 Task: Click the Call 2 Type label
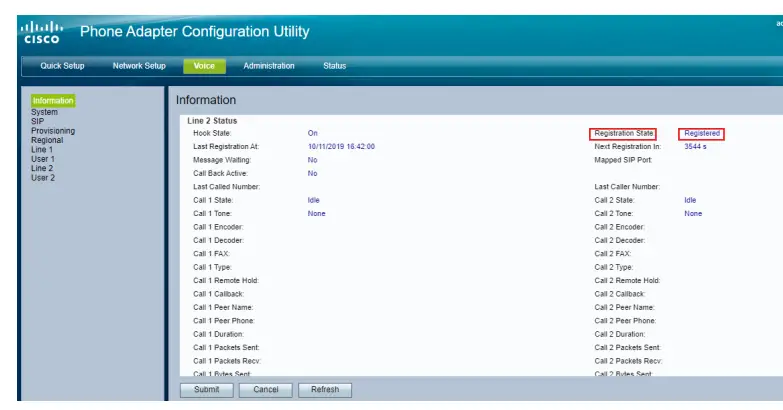point(614,267)
